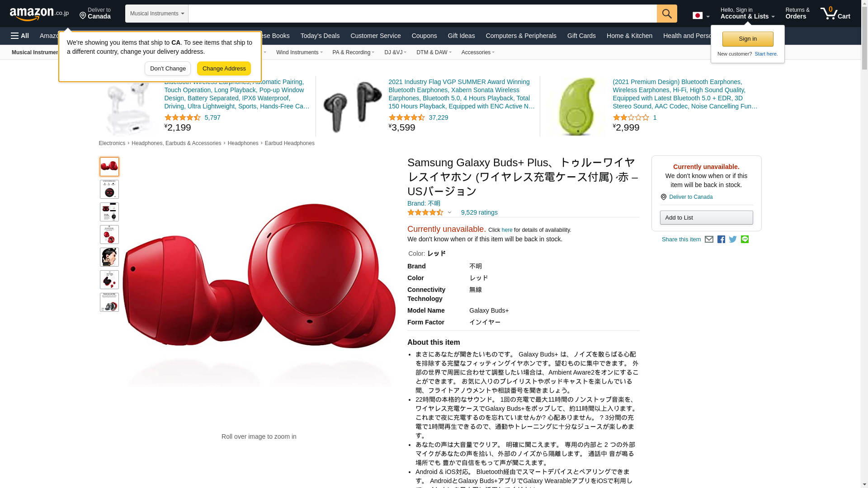The image size is (868, 488).
Task: Expand the Musical Instruments search category dropdown
Action: tap(157, 14)
